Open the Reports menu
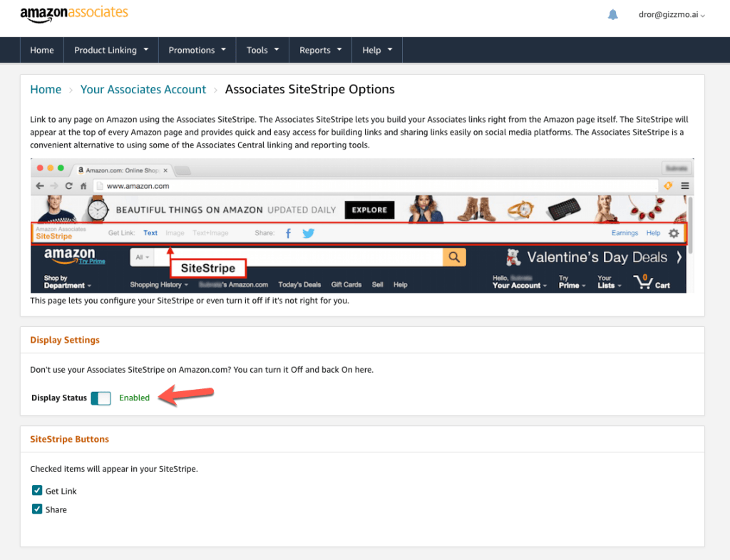 tap(320, 50)
